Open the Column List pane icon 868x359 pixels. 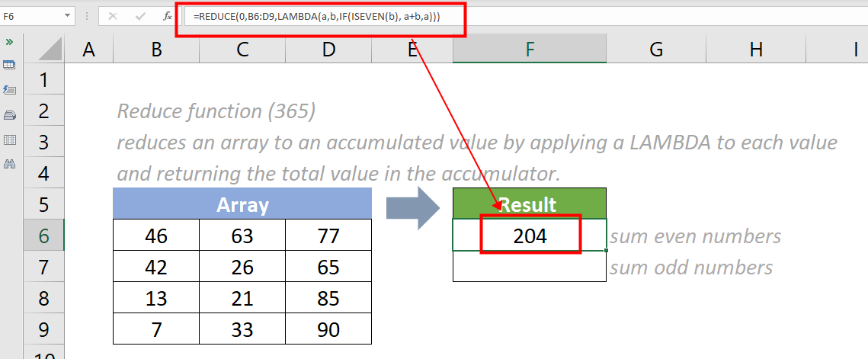pos(9,139)
